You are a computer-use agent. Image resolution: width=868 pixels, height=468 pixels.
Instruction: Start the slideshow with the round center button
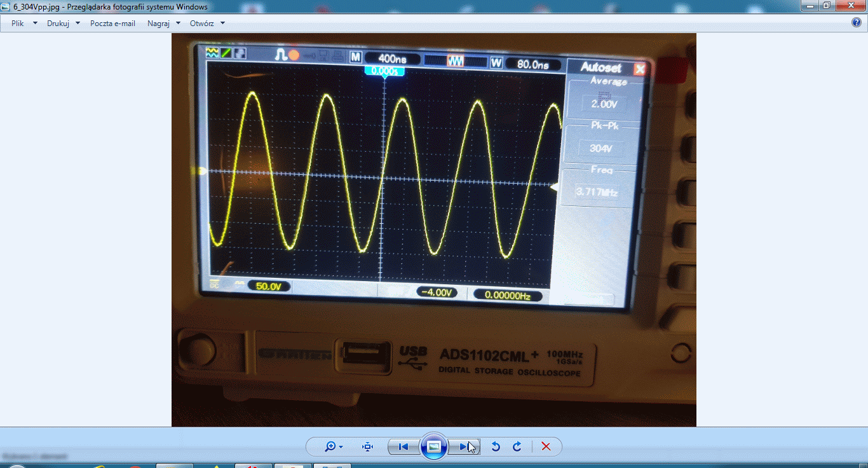(x=434, y=446)
